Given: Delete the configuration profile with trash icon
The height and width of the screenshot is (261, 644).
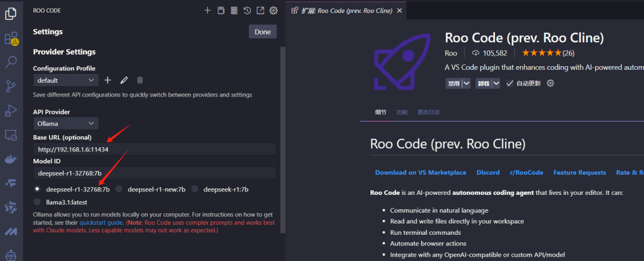Looking at the screenshot, I should tap(140, 80).
